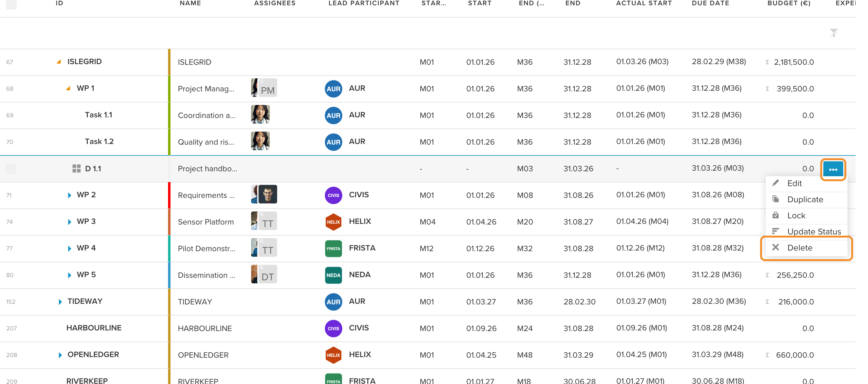Tick the select-all header checkbox
This screenshot has width=868, height=384.
point(11,4)
